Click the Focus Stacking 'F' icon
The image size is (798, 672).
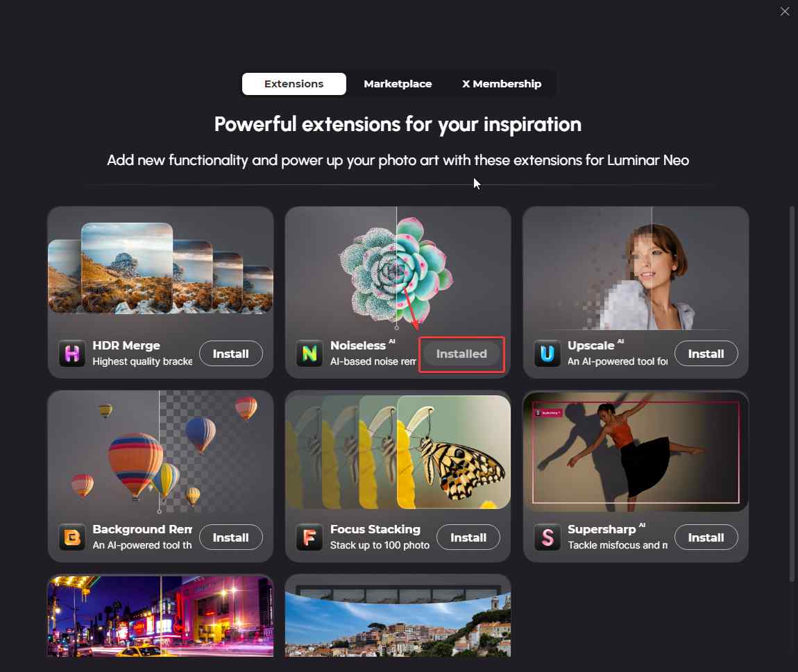(x=309, y=537)
